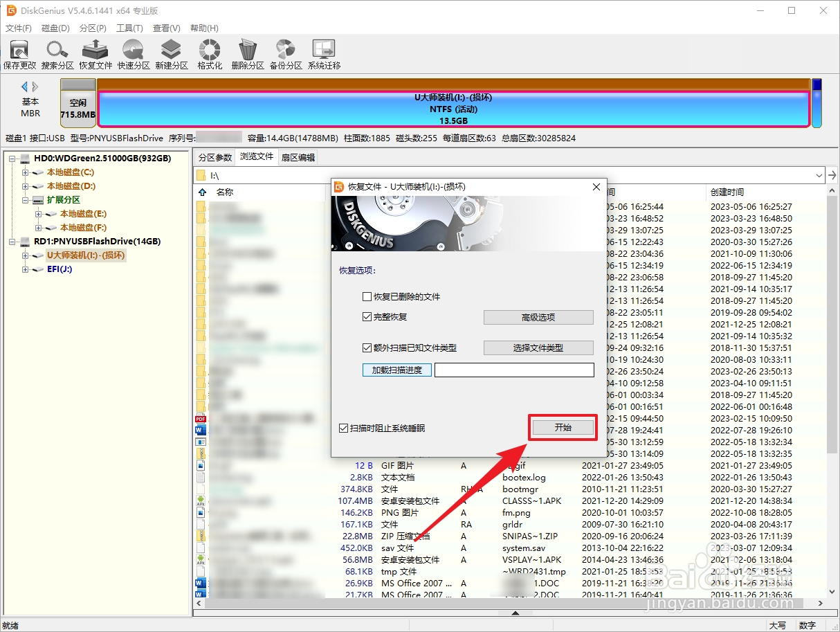Click the scan progress file path field
The width and height of the screenshot is (840, 632).
[514, 370]
